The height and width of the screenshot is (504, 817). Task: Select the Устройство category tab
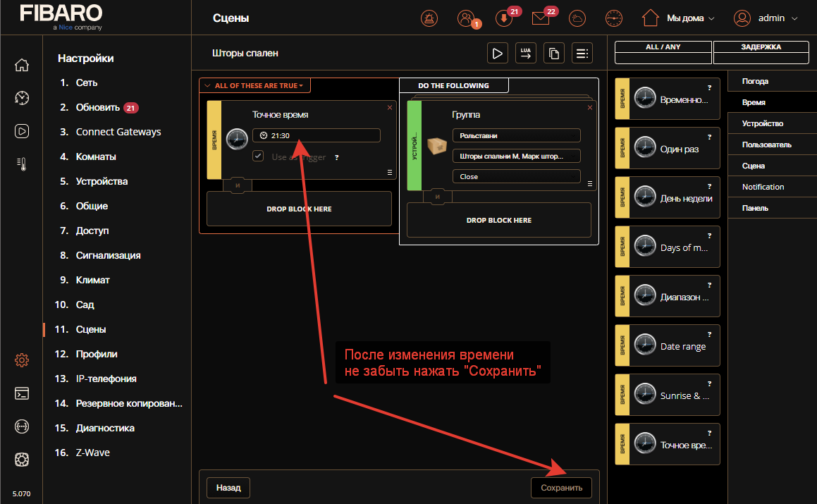(772, 123)
